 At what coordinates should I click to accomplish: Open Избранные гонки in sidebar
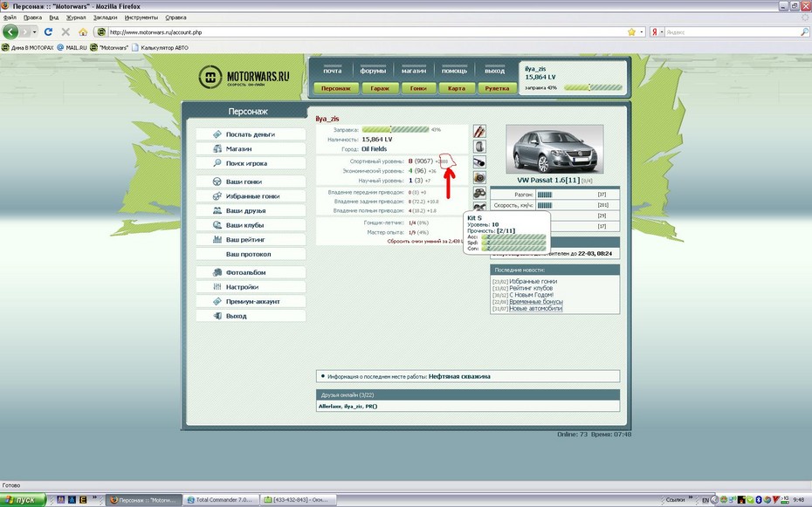coord(251,196)
